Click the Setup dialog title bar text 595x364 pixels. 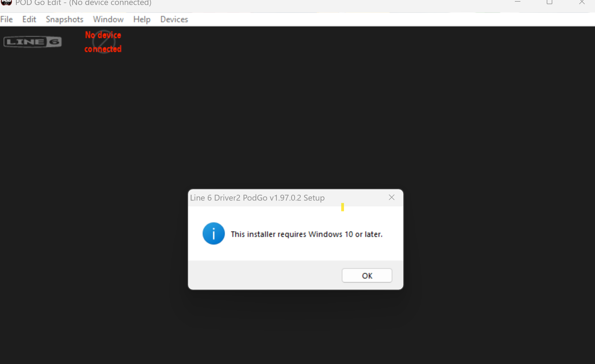coord(257,198)
